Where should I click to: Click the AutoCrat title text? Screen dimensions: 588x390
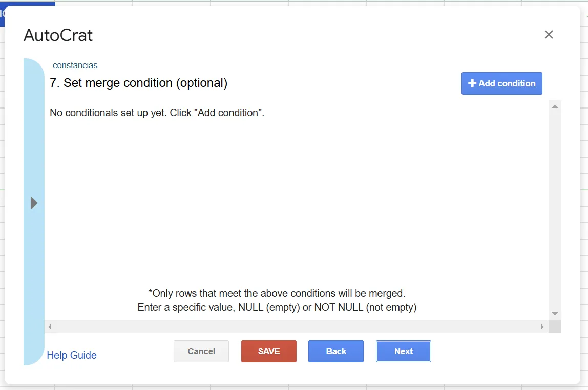coord(58,36)
